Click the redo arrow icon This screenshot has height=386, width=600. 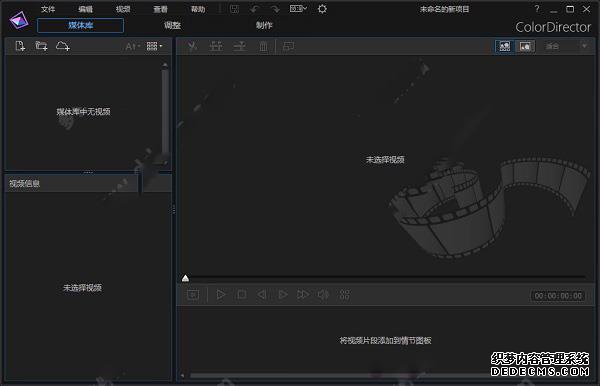click(x=275, y=9)
